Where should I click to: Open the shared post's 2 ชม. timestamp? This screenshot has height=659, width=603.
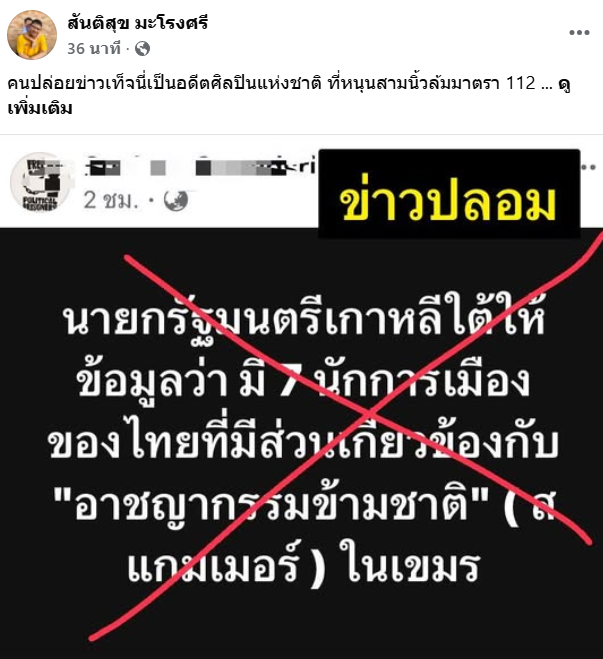(x=111, y=200)
